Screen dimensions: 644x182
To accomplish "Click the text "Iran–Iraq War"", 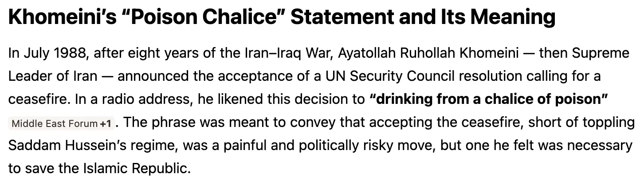I will 290,54.
